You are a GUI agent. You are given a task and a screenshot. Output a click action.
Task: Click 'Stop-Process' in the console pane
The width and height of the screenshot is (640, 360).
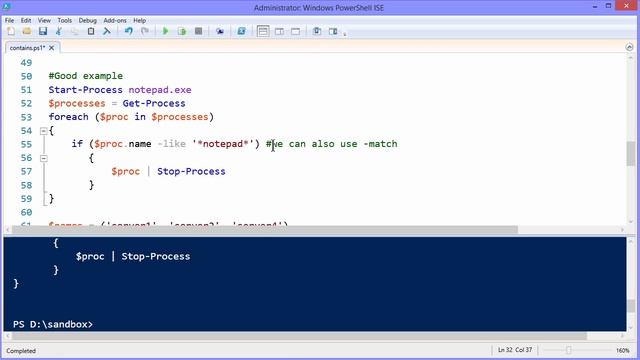point(156,257)
